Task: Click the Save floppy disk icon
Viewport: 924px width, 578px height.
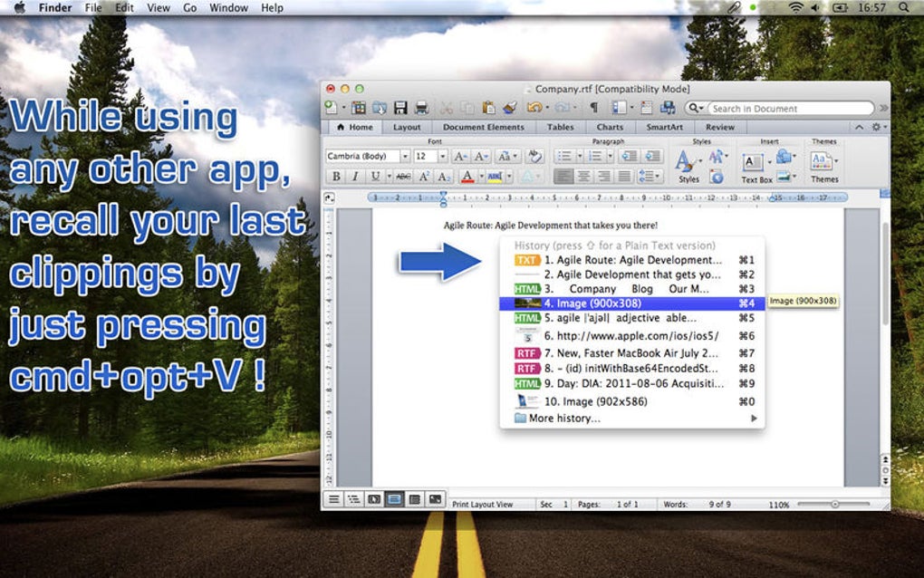Action: coord(400,108)
